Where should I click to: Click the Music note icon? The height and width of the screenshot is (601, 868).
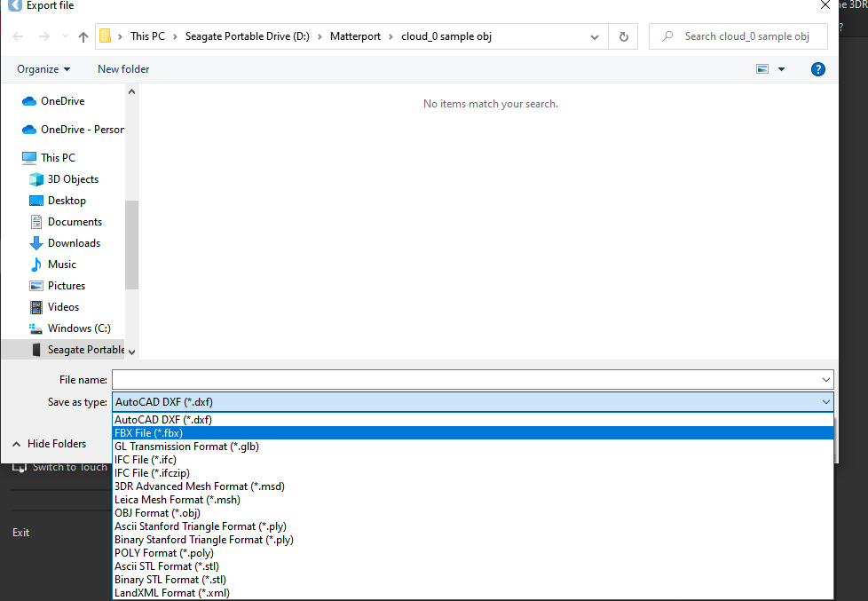(36, 265)
